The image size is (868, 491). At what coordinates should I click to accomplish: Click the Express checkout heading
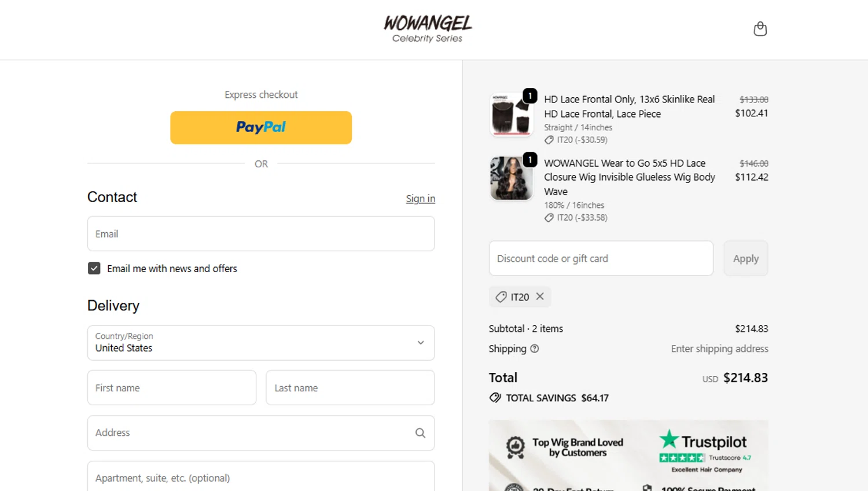(261, 94)
